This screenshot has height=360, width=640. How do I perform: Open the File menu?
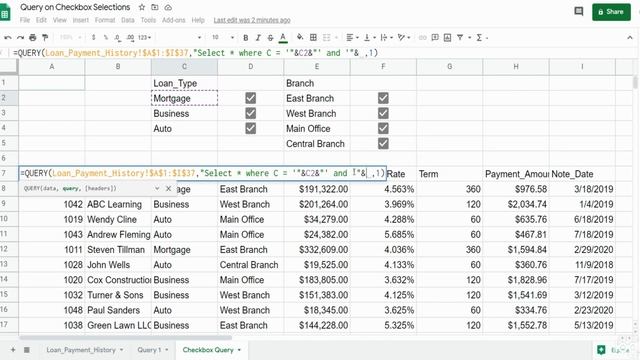tap(24, 20)
